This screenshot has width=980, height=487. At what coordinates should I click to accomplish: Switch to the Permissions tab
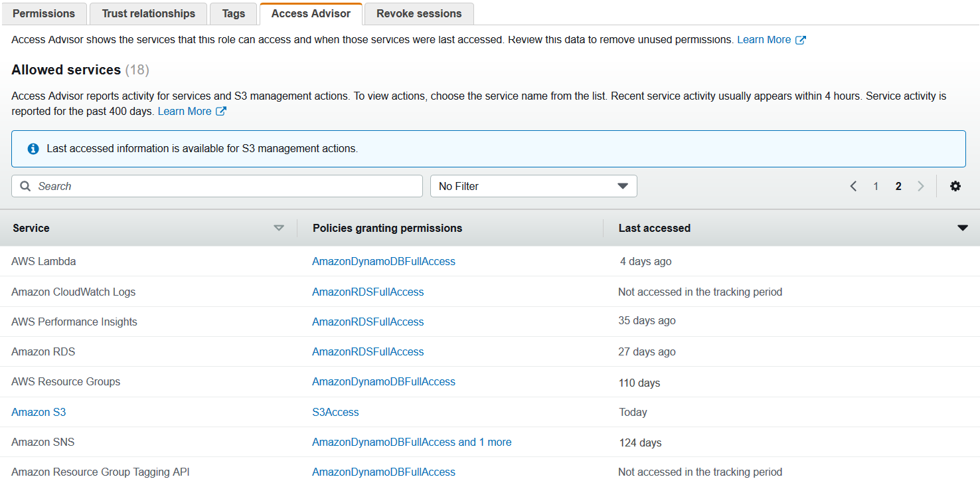(44, 13)
